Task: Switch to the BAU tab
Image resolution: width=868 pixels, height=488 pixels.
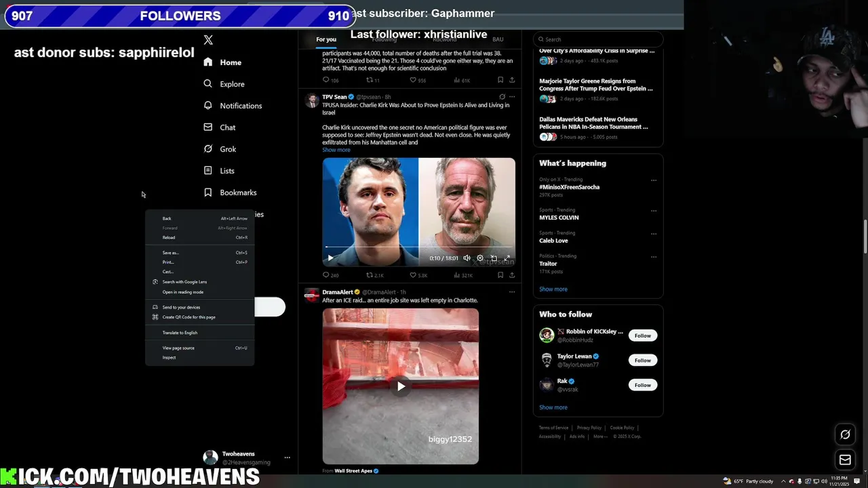Action: point(498,39)
